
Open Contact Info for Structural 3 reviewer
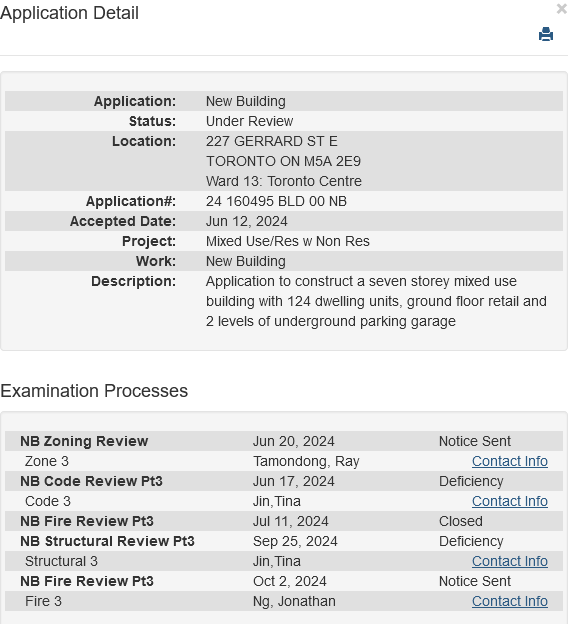pyautogui.click(x=509, y=561)
